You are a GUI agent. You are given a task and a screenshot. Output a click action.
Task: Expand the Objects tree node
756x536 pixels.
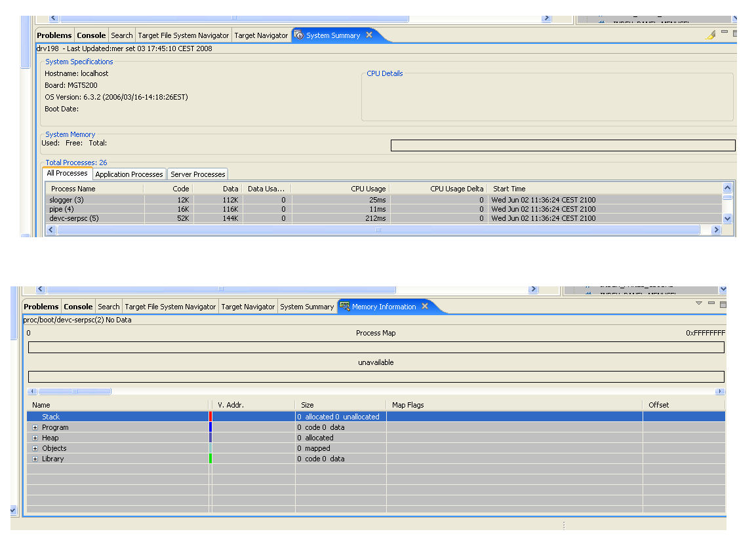35,448
